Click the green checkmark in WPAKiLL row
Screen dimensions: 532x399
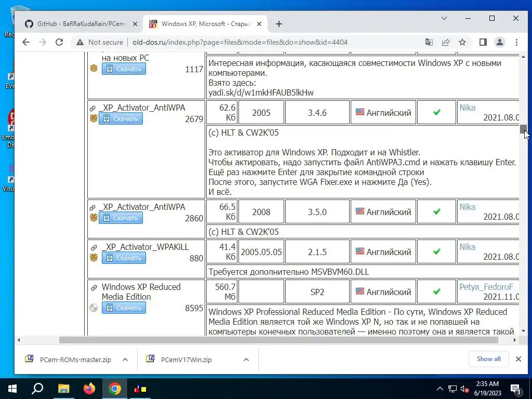436,251
